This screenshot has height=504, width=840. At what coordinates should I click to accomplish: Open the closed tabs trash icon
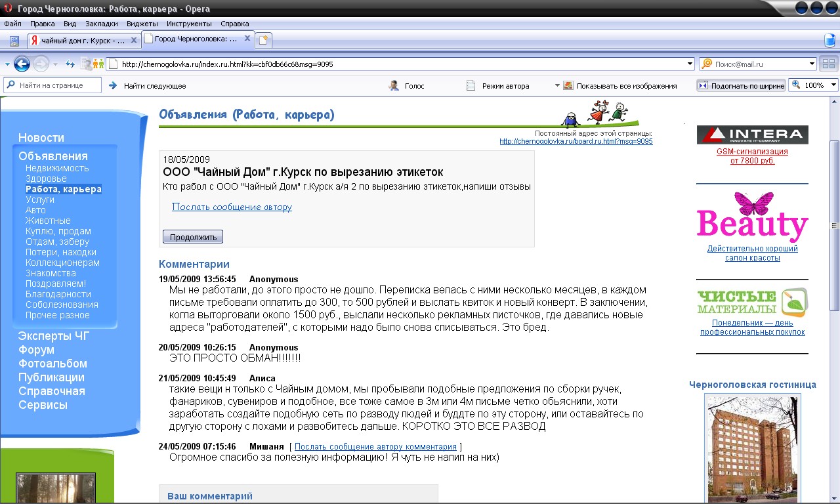(x=829, y=40)
